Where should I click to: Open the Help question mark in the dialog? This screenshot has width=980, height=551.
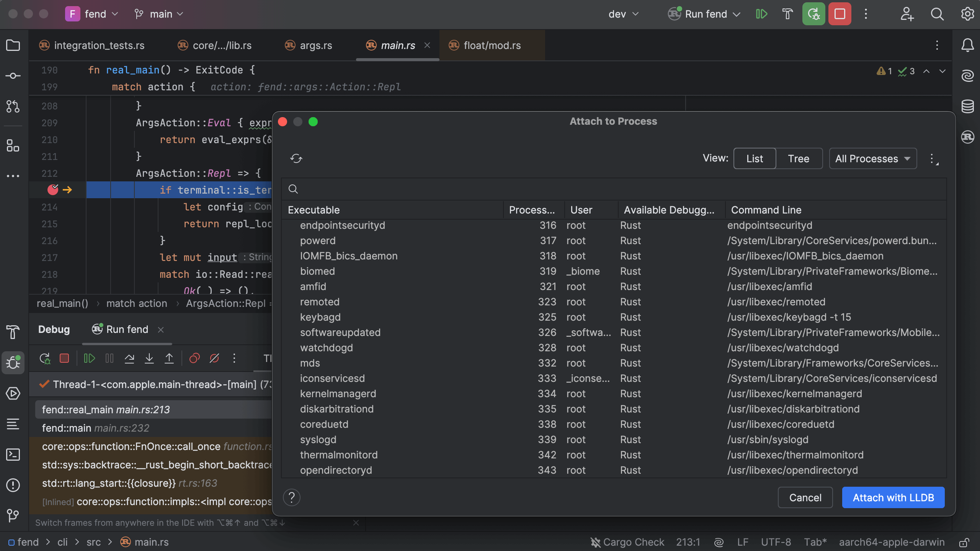pyautogui.click(x=291, y=497)
